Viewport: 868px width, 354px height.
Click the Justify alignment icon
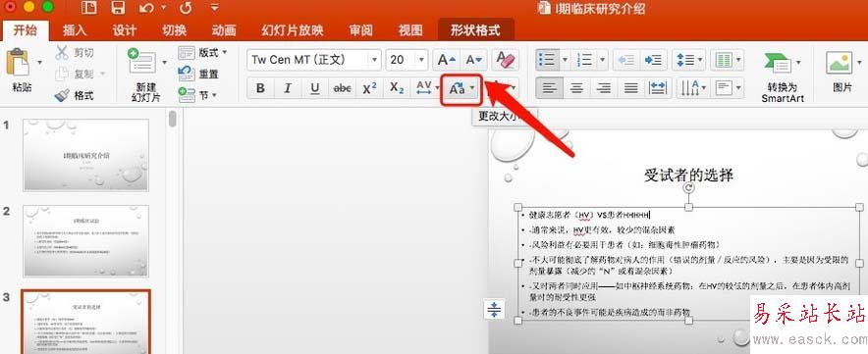[631, 88]
